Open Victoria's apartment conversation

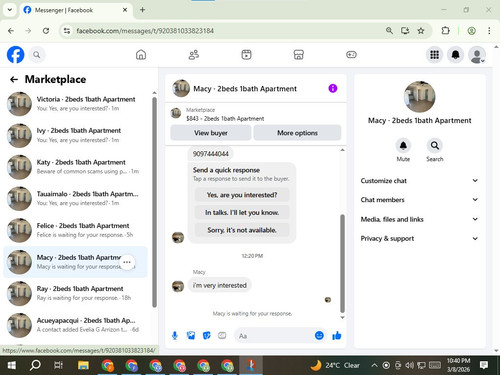(75, 103)
